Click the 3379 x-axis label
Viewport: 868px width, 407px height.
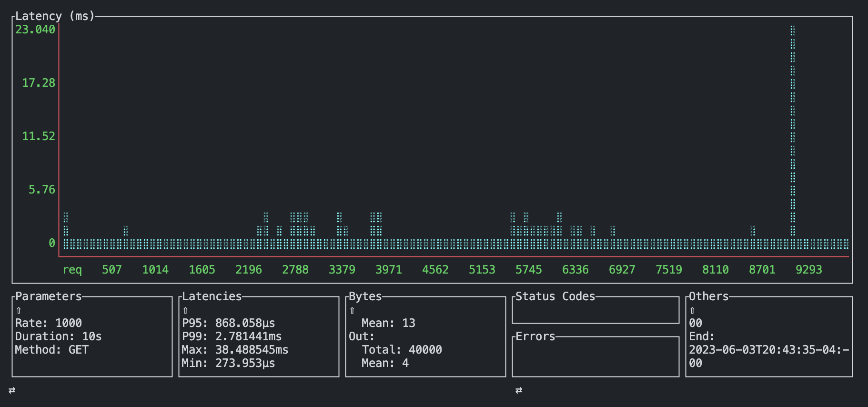point(342,270)
